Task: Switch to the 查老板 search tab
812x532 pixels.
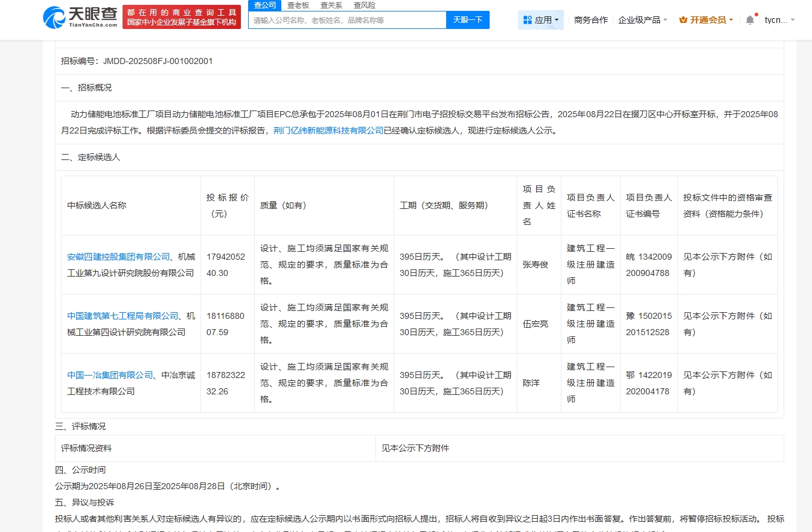Action: point(298,5)
